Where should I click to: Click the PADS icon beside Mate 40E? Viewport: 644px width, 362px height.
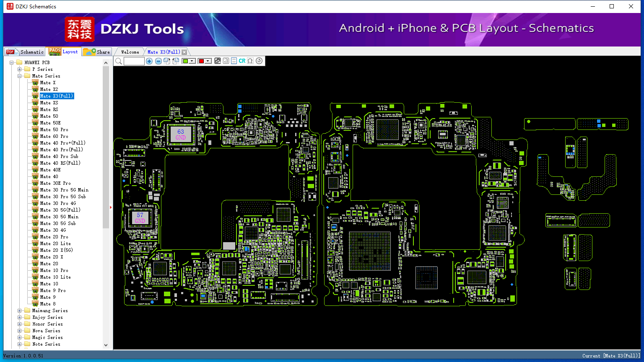[x=35, y=170]
